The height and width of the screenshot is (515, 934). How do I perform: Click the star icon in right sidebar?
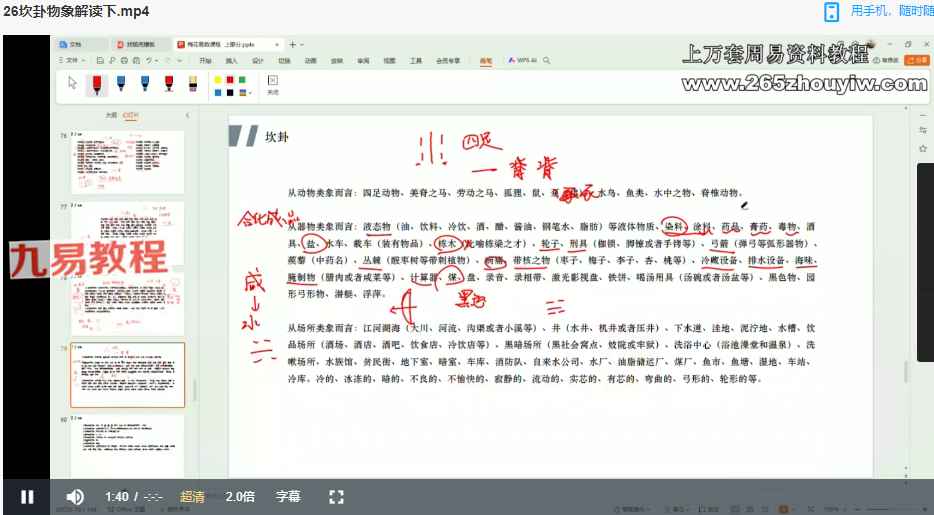pyautogui.click(x=923, y=148)
